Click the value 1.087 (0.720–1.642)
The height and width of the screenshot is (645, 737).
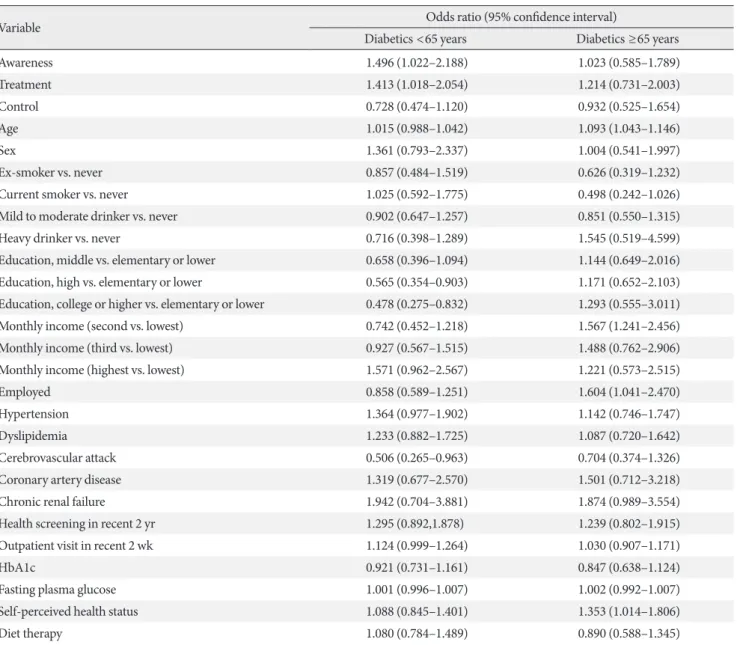point(629,436)
